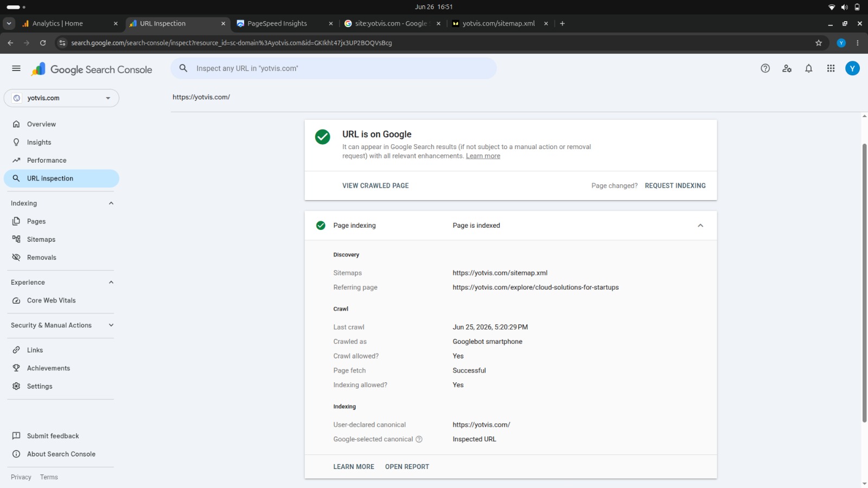Open Sitemaps in the sidebar
The image size is (868, 488).
tap(61, 239)
